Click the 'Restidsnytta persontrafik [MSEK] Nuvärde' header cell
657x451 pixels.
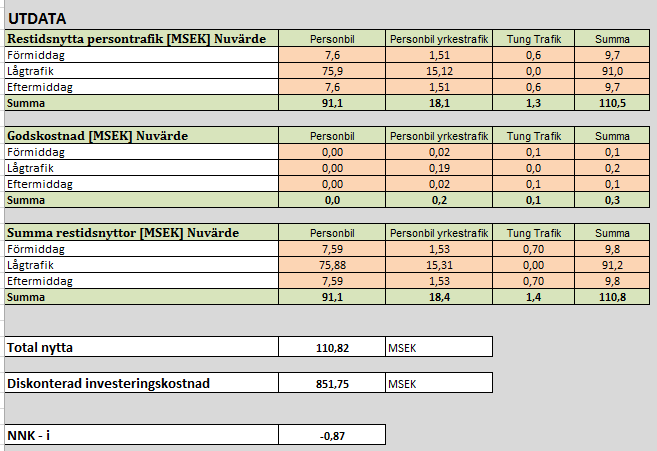coord(142,39)
